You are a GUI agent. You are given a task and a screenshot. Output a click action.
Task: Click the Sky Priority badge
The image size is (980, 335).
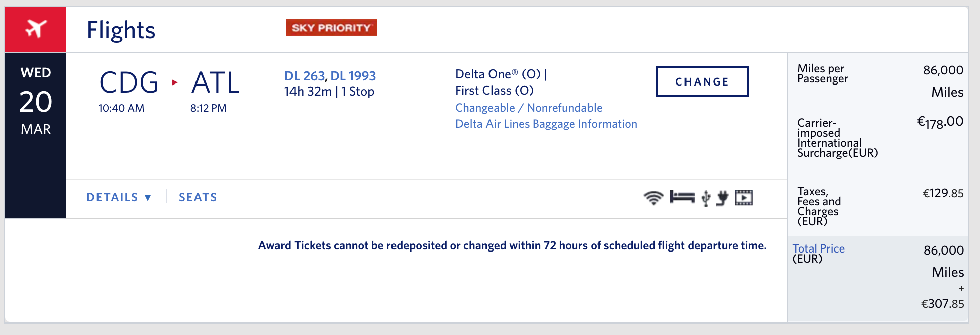click(331, 28)
